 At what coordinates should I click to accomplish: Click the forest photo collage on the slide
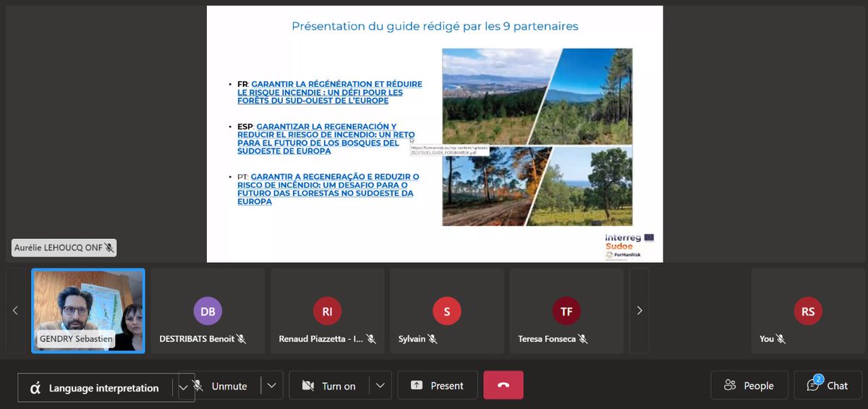pyautogui.click(x=537, y=137)
